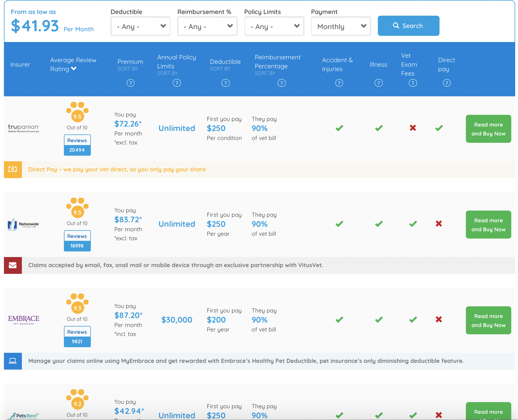Click the orange Direct Pay money icon

click(x=13, y=169)
